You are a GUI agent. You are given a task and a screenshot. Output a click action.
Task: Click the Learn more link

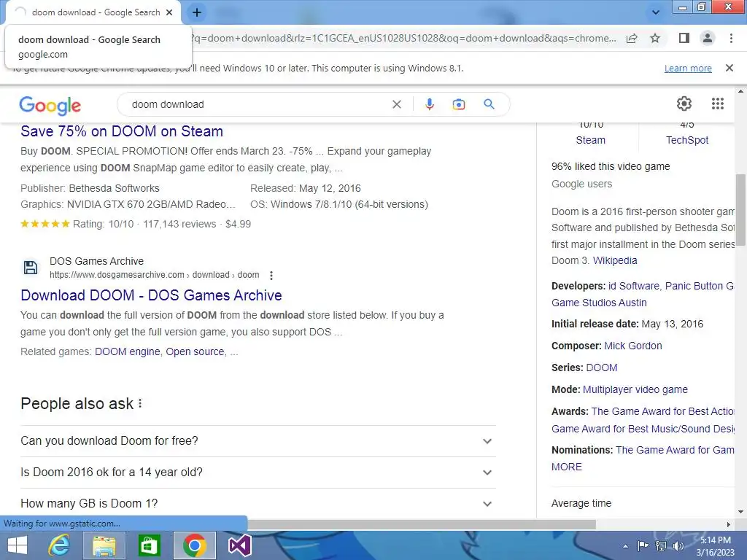click(688, 68)
